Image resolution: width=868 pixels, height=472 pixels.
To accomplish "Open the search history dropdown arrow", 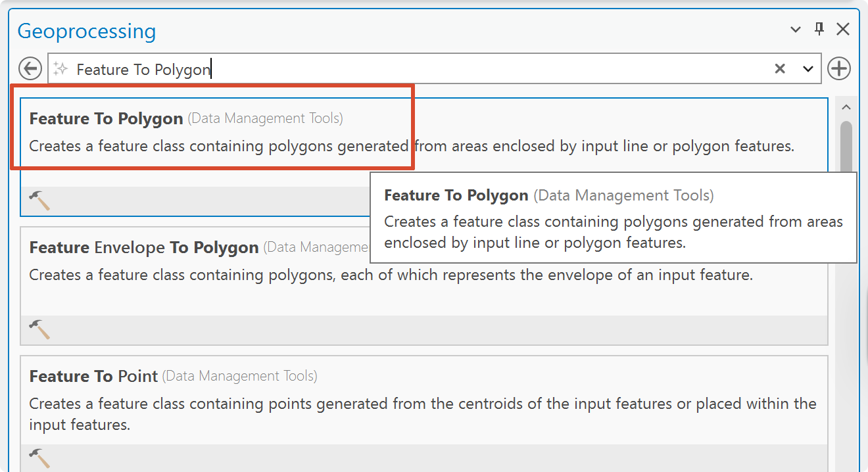I will 809,69.
